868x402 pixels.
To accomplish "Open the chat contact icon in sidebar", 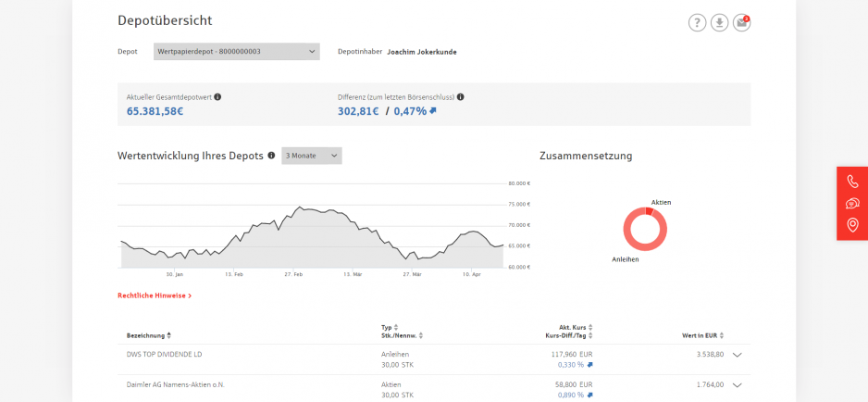I will pyautogui.click(x=852, y=203).
